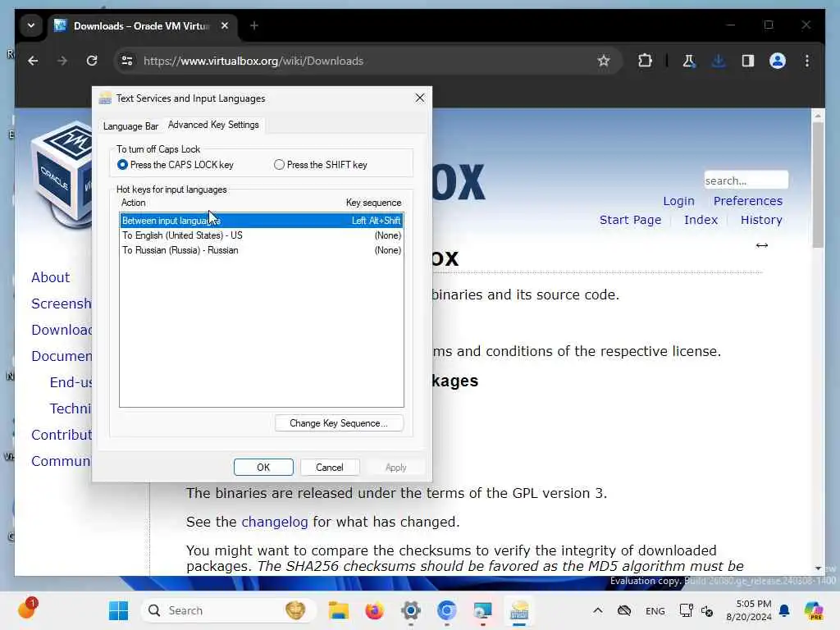Click the orange widget icon with badge

coord(27,609)
